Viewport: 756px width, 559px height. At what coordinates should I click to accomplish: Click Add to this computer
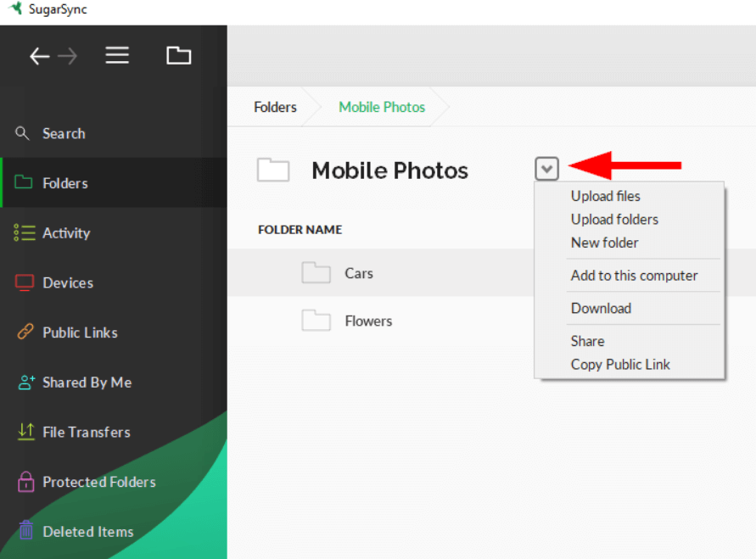(634, 276)
